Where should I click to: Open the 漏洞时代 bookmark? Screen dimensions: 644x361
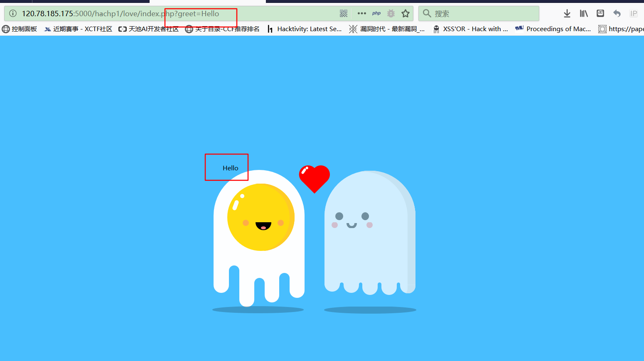coord(387,29)
